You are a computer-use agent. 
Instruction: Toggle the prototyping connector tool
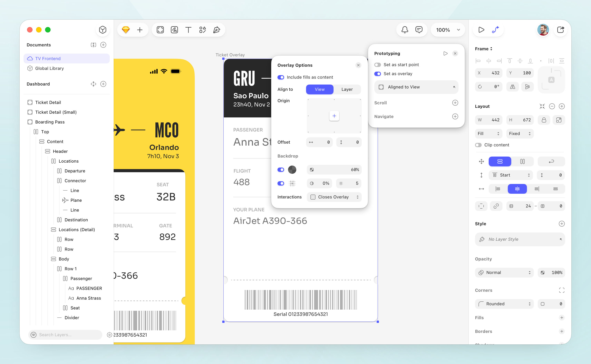coord(495,30)
